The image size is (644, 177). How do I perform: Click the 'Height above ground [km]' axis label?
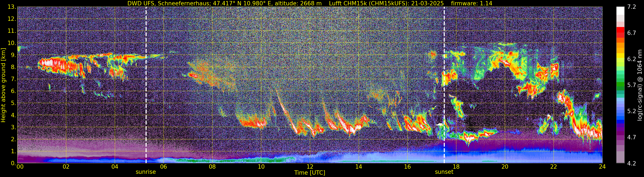[3, 85]
